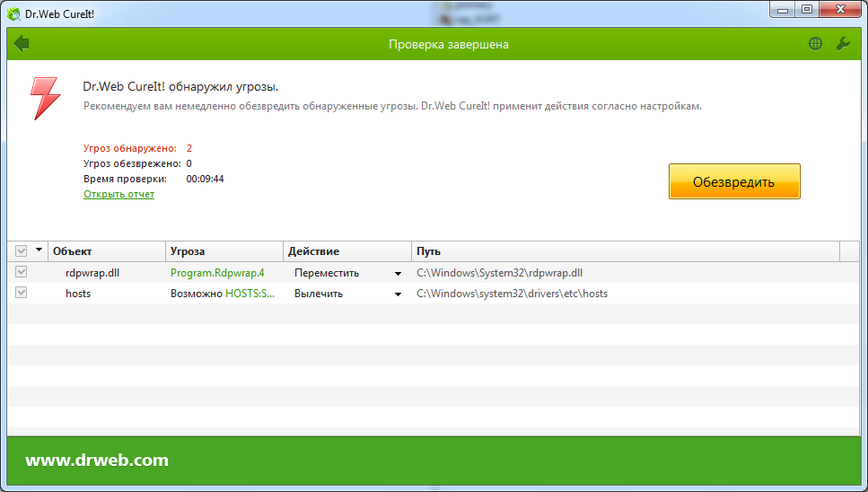
Task: Toggle the select-all checkbox in table header
Action: 21,251
